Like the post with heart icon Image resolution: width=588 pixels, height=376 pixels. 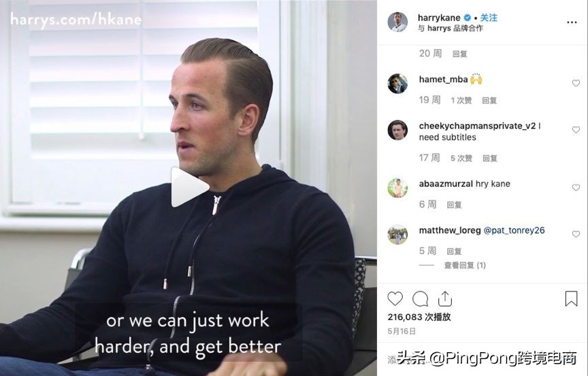pos(395,299)
